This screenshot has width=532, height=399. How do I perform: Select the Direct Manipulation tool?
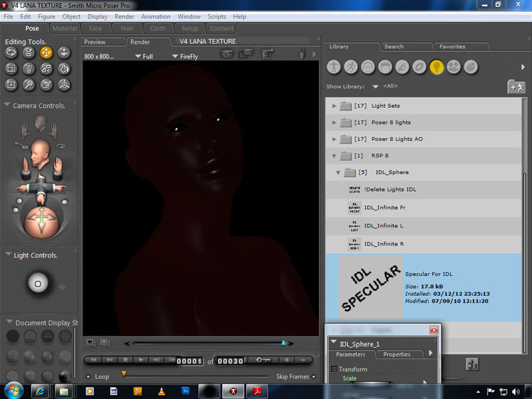[x=64, y=85]
